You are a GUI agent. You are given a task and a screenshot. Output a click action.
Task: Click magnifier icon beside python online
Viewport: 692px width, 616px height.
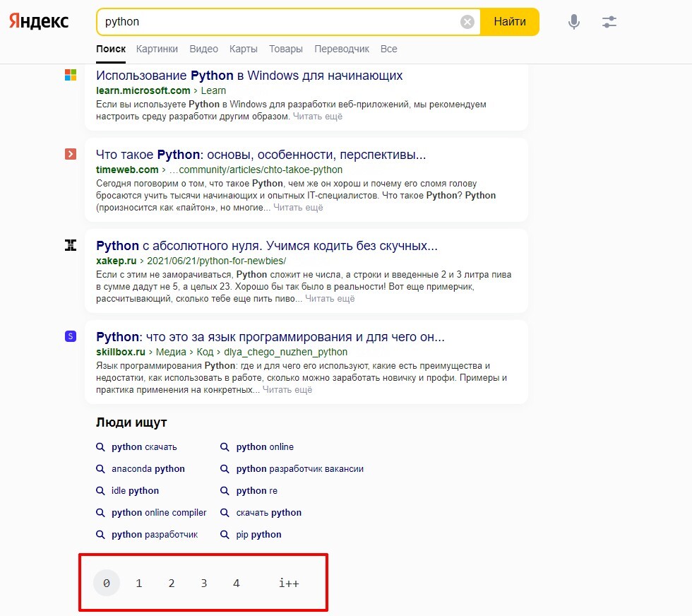(x=225, y=447)
